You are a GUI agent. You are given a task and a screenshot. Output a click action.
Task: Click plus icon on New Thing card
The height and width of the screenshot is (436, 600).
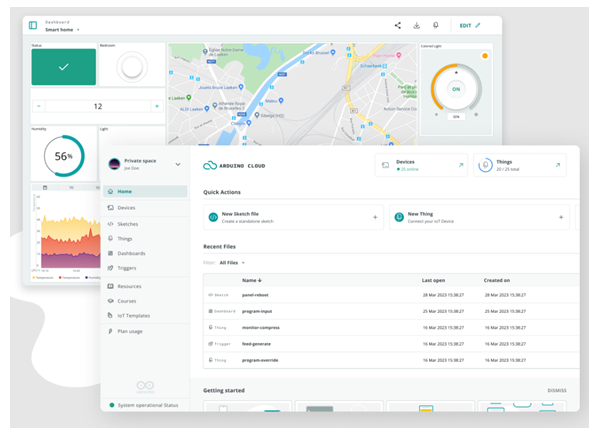point(560,217)
